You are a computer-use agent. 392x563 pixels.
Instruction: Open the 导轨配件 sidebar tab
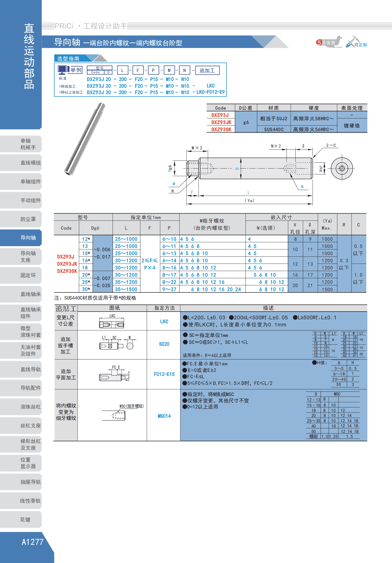21,388
